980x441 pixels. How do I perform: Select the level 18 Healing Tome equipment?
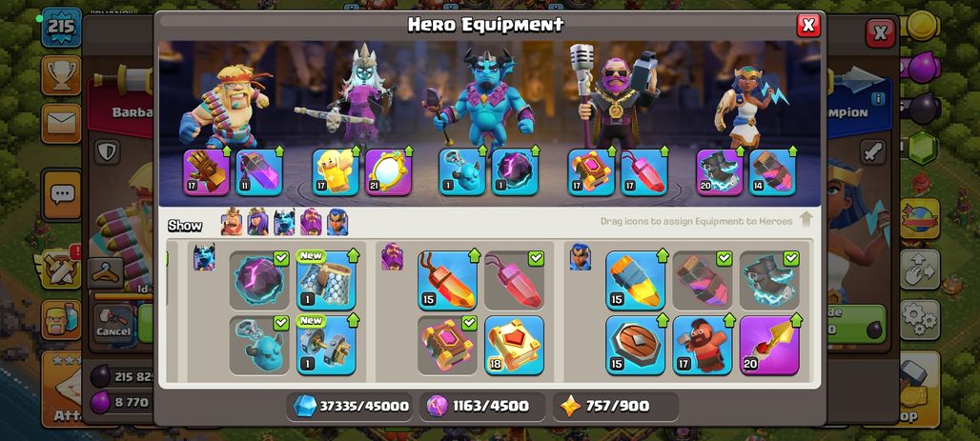514,346
